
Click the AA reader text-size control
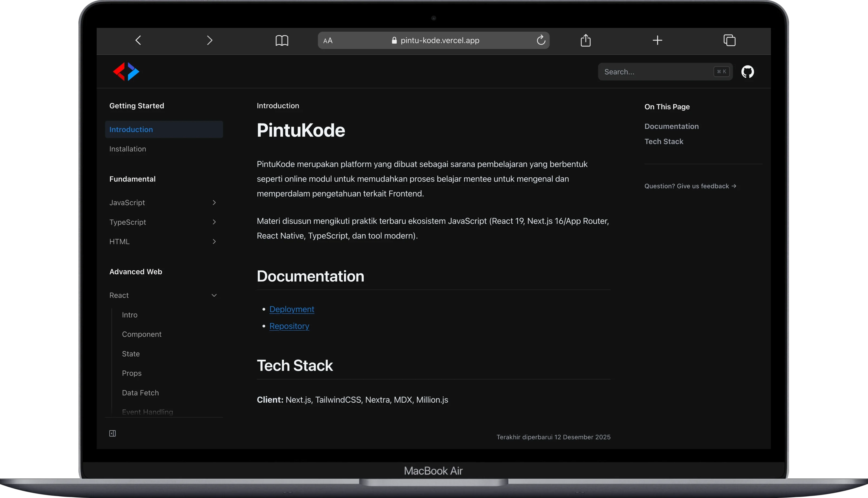328,41
